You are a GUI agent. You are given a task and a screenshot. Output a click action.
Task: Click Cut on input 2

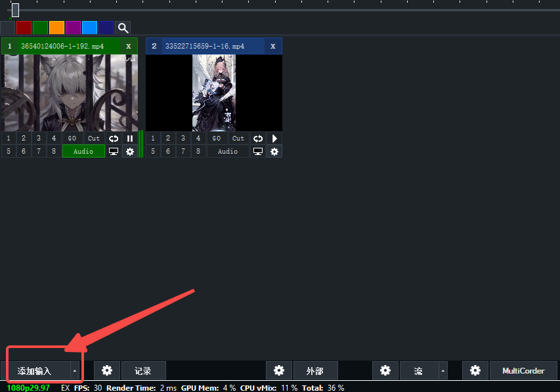[x=238, y=139]
